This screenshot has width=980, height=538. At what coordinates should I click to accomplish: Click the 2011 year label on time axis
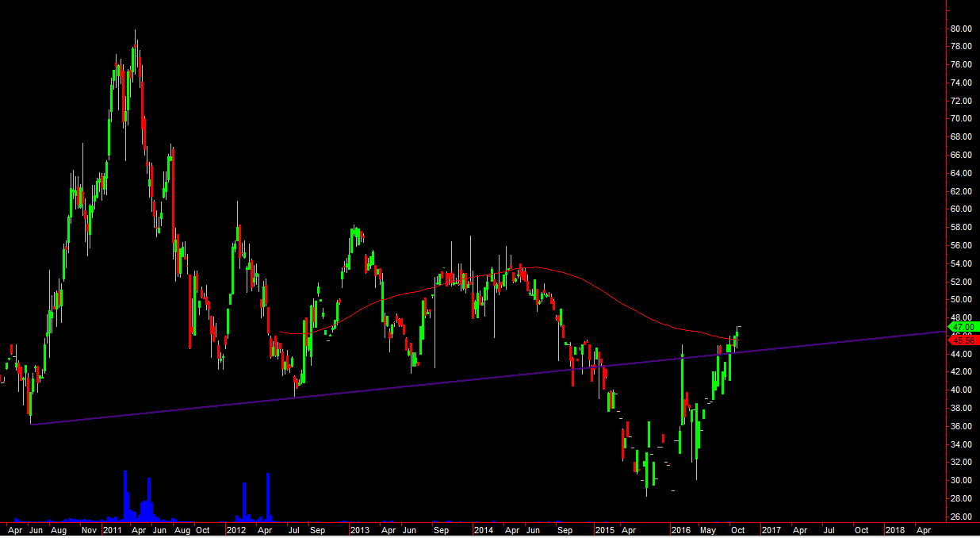[x=113, y=530]
